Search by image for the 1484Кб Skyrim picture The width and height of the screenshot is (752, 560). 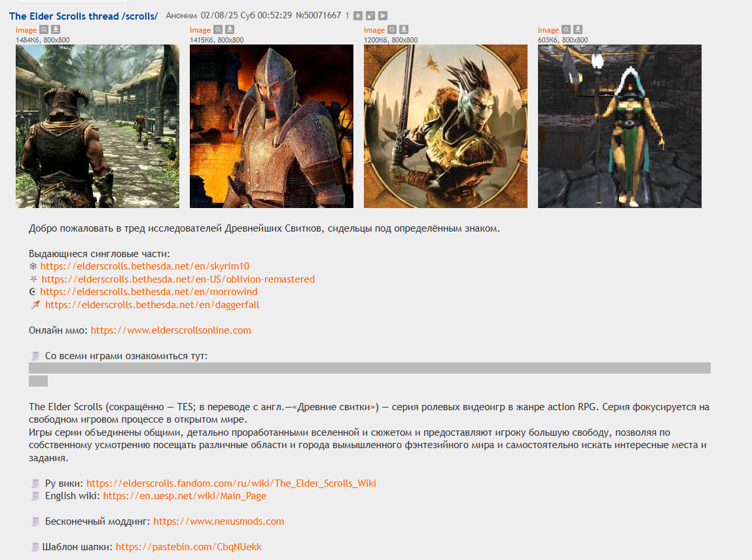click(x=44, y=29)
